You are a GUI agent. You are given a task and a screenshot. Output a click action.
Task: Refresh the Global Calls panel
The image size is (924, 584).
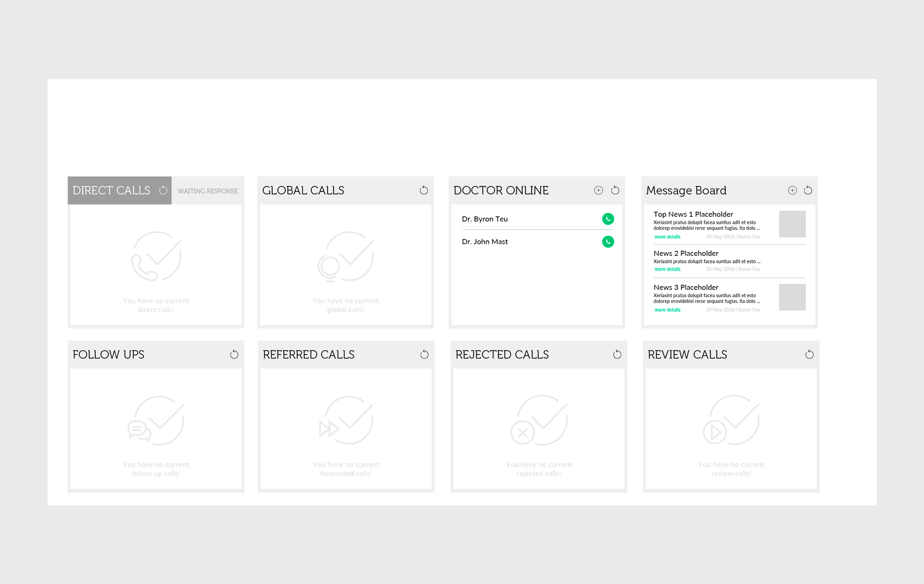pos(424,191)
